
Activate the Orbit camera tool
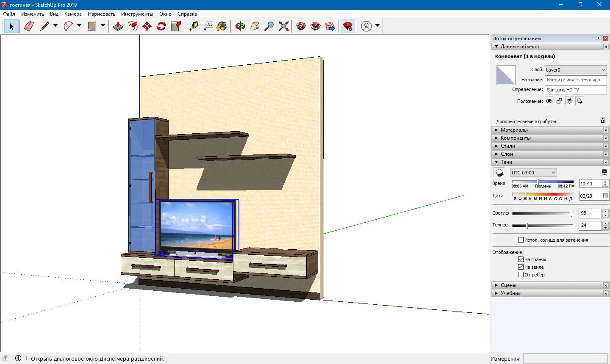pos(240,26)
